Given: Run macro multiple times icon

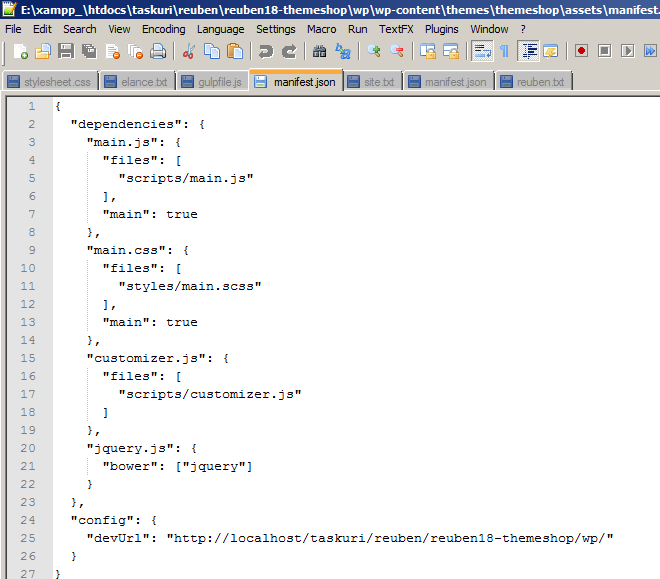Looking at the screenshot, I should point(650,51).
